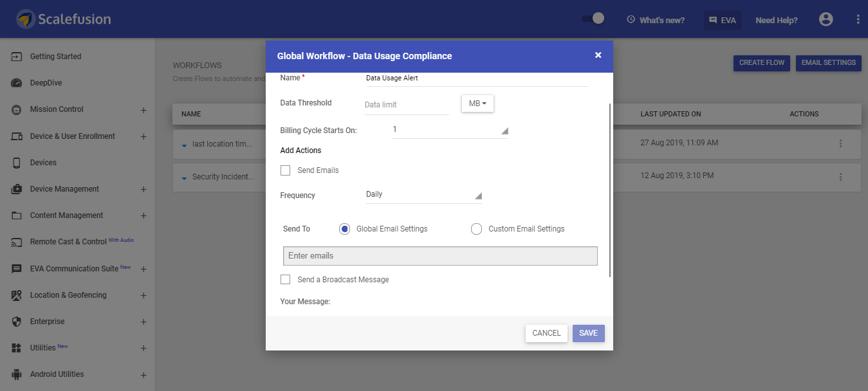Image resolution: width=868 pixels, height=391 pixels.
Task: Select the Enterprise shield icon
Action: coord(17,322)
